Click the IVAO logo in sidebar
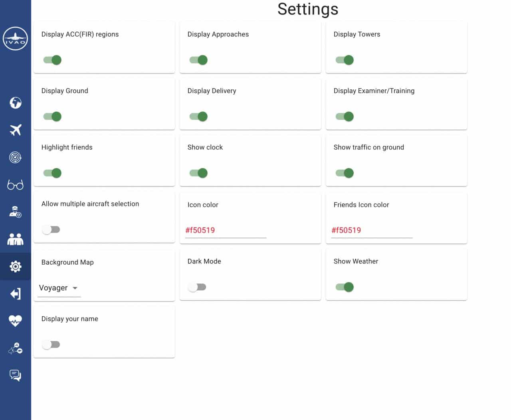 click(x=15, y=38)
